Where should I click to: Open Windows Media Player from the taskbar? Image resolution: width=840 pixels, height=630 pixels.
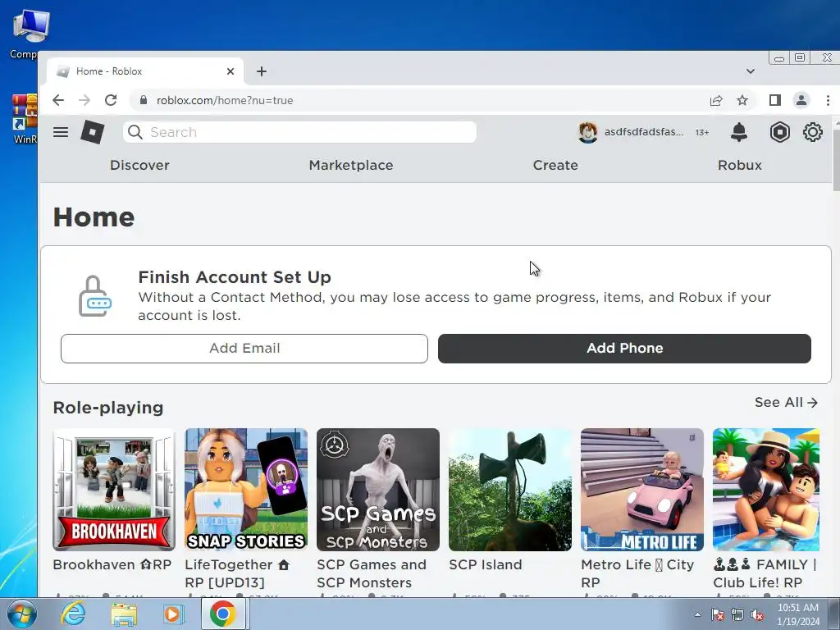click(172, 614)
